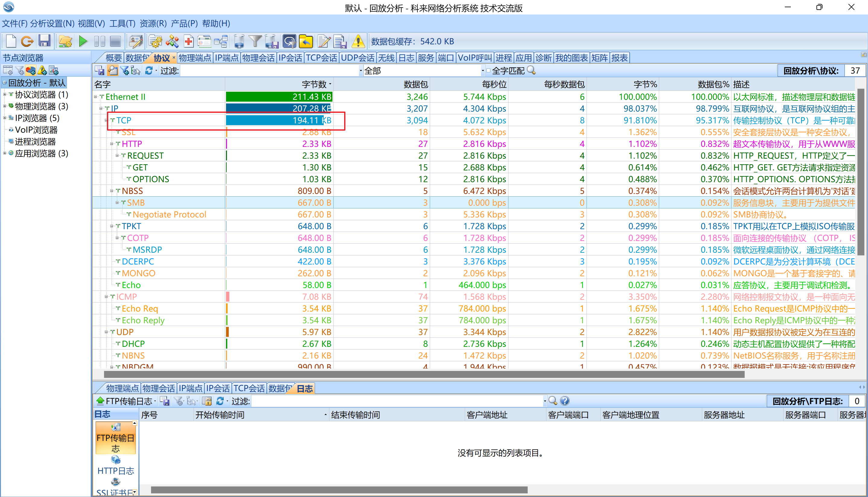Click the protocol 过滤 input field
The height and width of the screenshot is (497, 868).
point(269,71)
